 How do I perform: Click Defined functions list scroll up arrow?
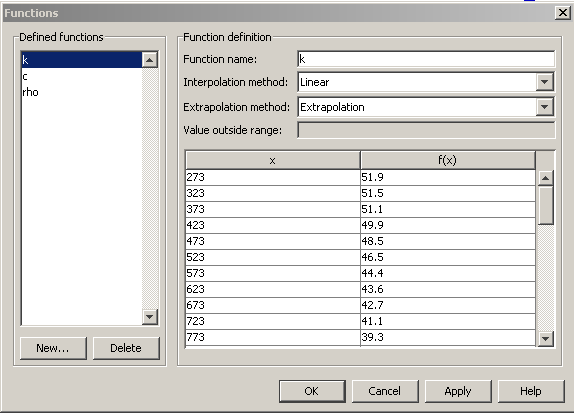pyautogui.click(x=150, y=60)
